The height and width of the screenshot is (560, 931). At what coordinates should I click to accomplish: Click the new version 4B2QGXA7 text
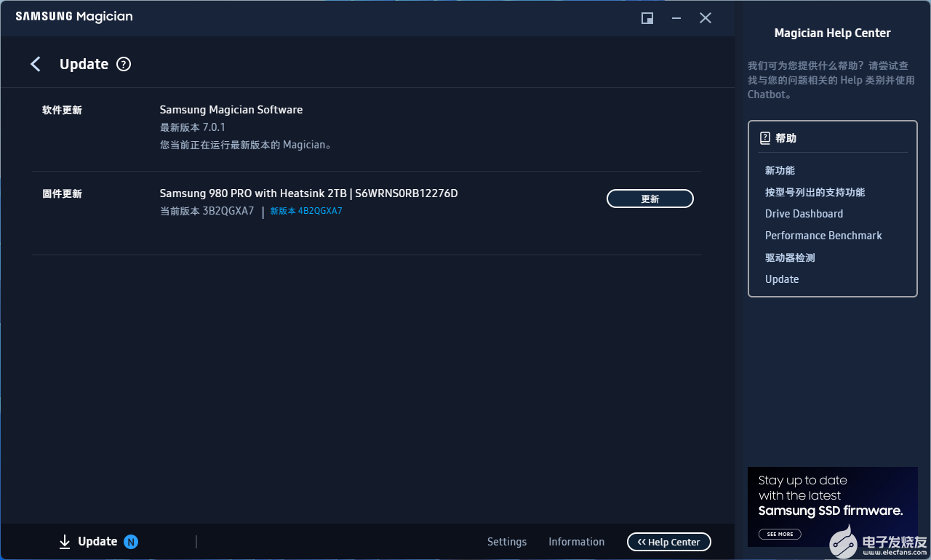[306, 211]
